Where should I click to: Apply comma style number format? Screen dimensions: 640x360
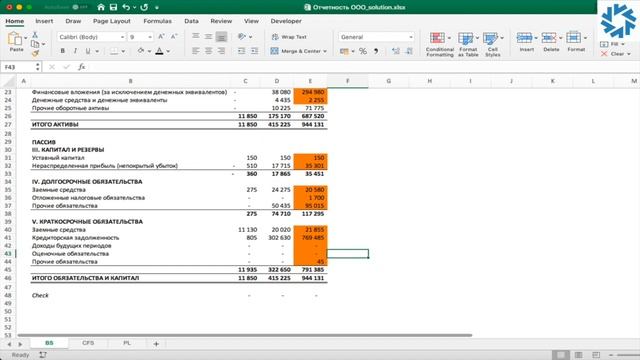point(376,51)
